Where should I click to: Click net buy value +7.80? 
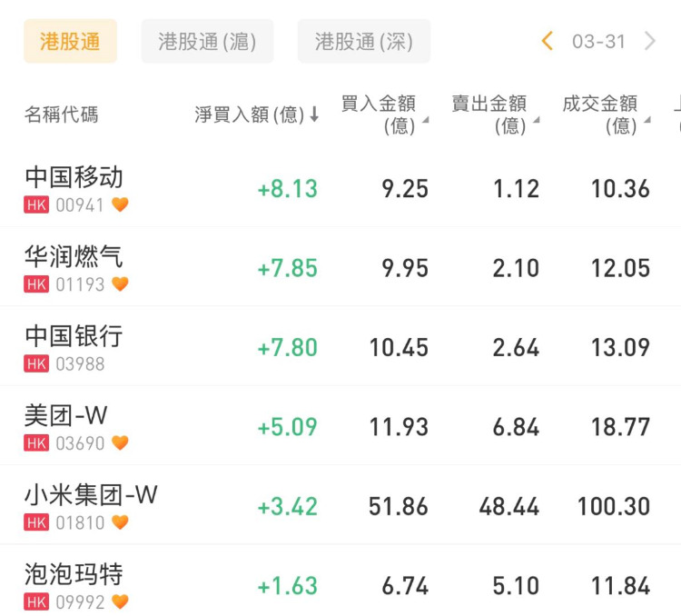point(288,347)
